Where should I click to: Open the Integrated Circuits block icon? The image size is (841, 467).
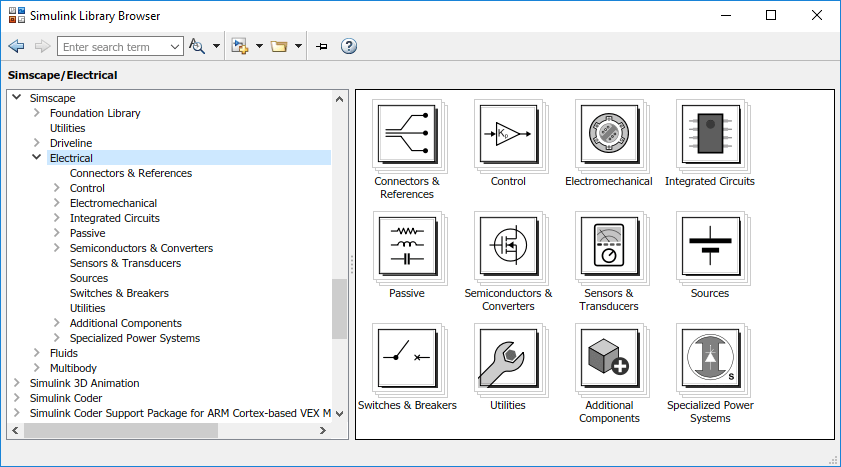[x=709, y=136]
